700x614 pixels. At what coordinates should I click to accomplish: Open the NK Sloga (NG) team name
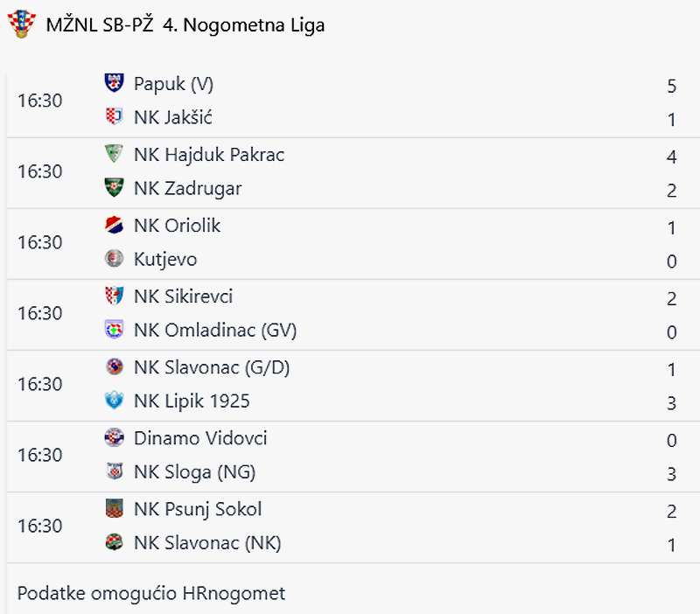(194, 472)
